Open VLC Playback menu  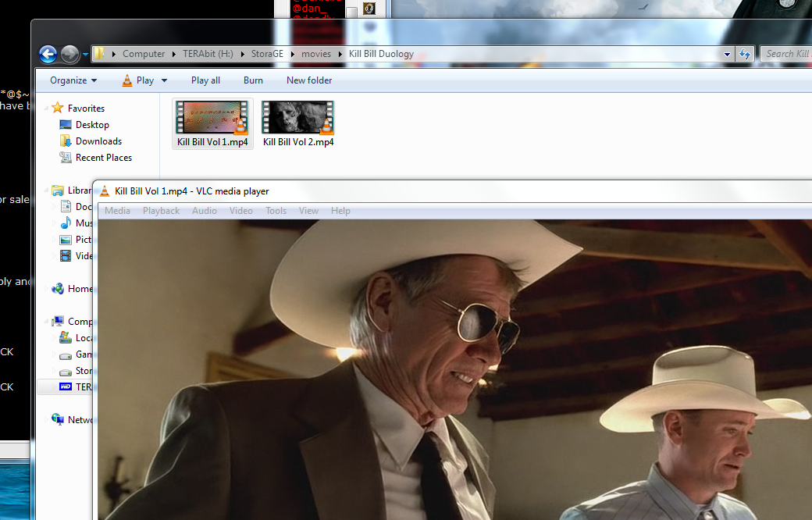coord(161,211)
